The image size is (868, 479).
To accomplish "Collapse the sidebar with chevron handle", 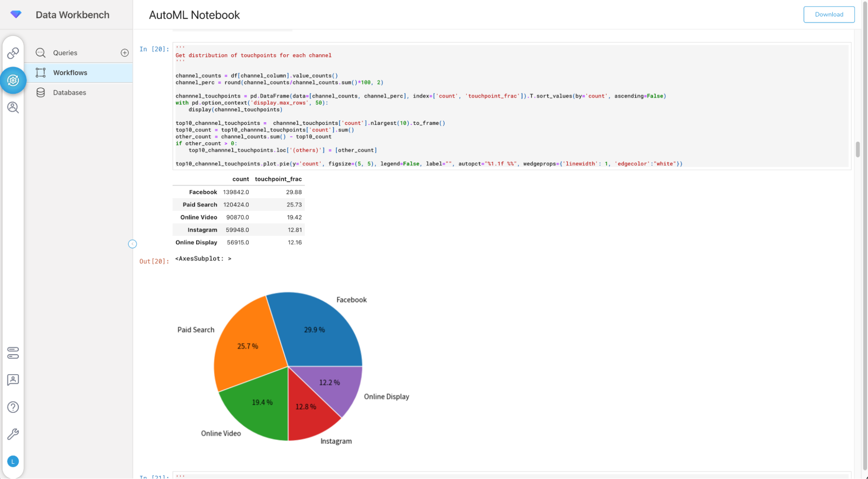I will click(132, 244).
